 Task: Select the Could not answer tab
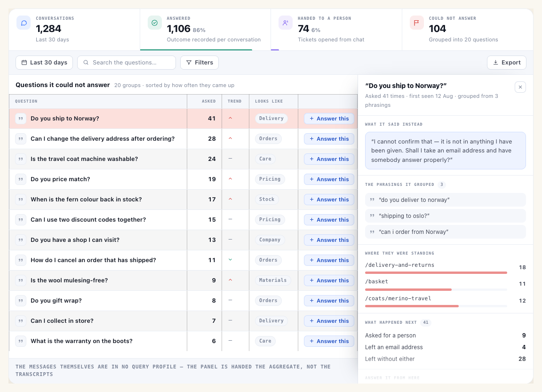[x=467, y=30]
